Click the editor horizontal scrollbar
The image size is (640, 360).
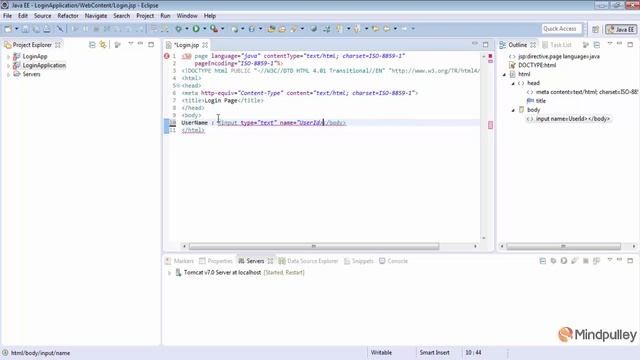tap(313, 247)
